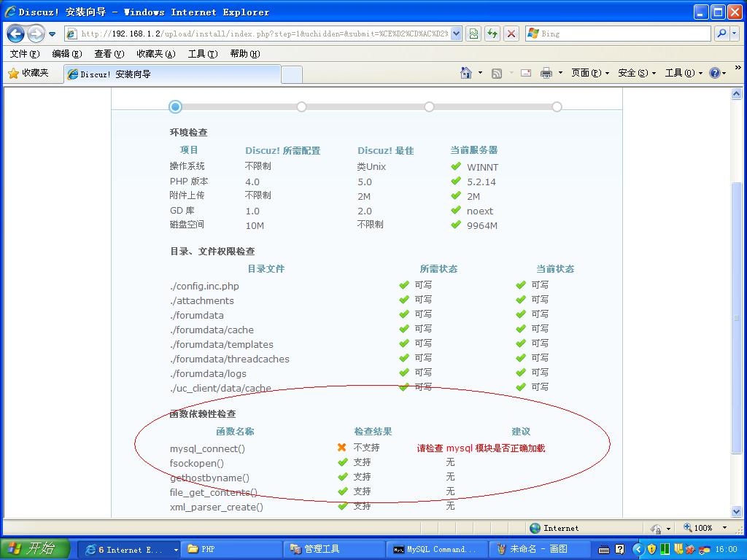Click the Internet security zone indicator
This screenshot has width=747, height=560.
[554, 528]
